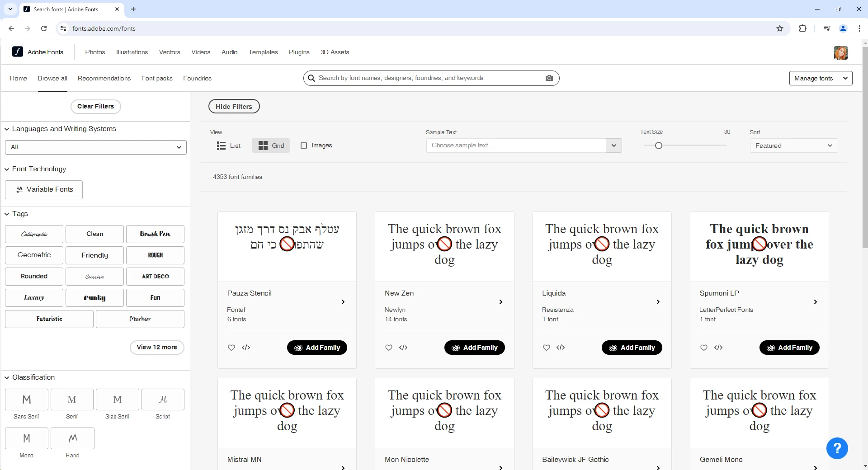868x470 pixels.
Task: Select Sans Serif classification icon
Action: 27,399
